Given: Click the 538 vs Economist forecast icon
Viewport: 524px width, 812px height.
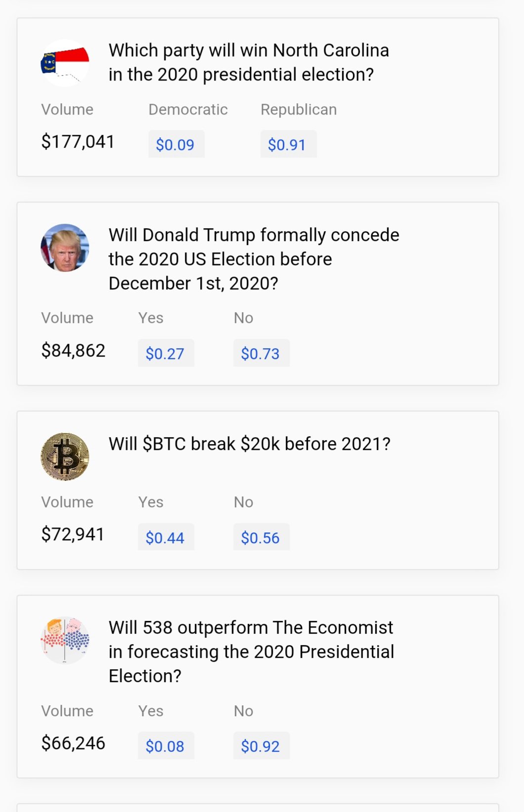Looking at the screenshot, I should 65,641.
